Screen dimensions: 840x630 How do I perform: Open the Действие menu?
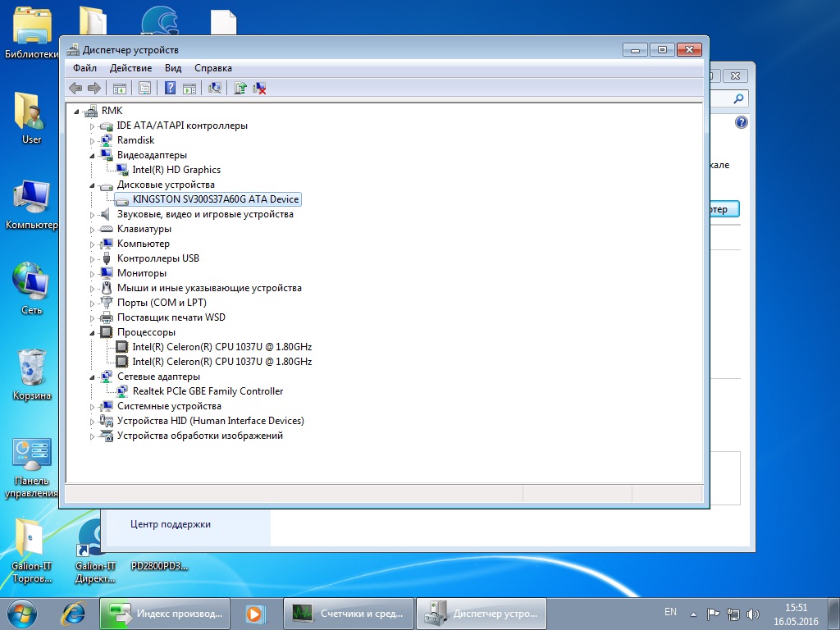130,68
